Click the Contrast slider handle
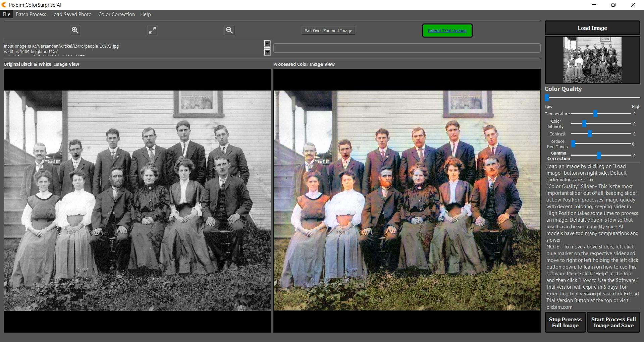Screen dimensions: 644x342 pos(589,134)
